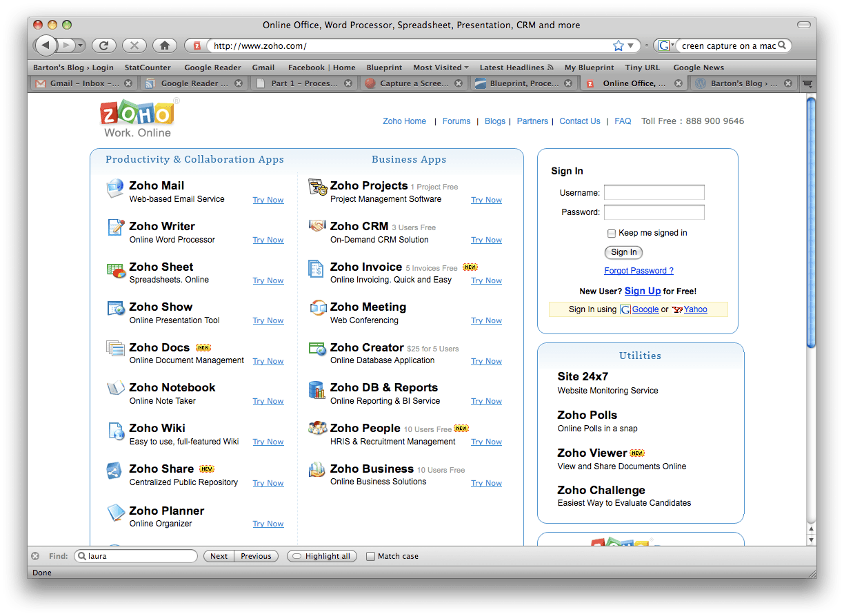Bookmark this page with the star icon
Viewport: 844px width, 616px height.
click(x=619, y=45)
